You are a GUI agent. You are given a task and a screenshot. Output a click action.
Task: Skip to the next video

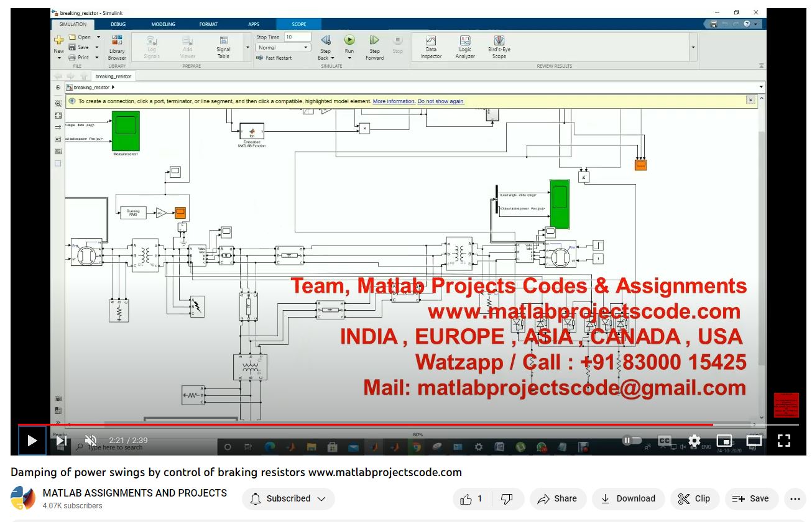tap(62, 441)
